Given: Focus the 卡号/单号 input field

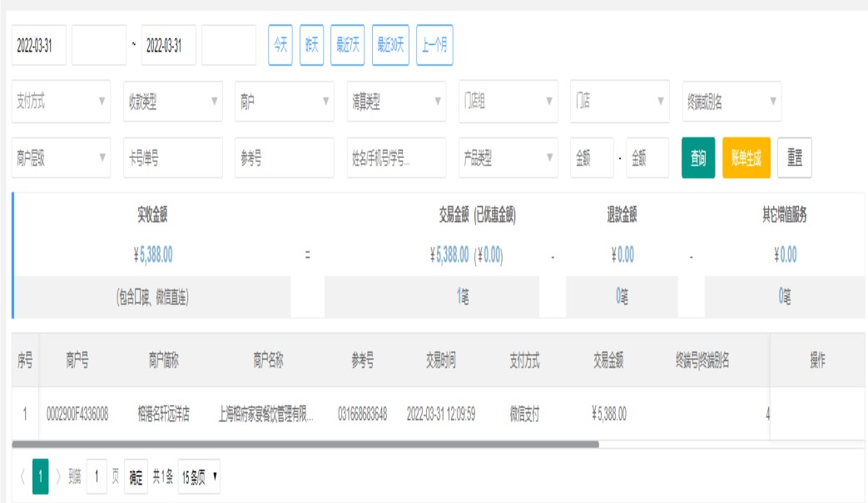Looking at the screenshot, I should (x=172, y=158).
